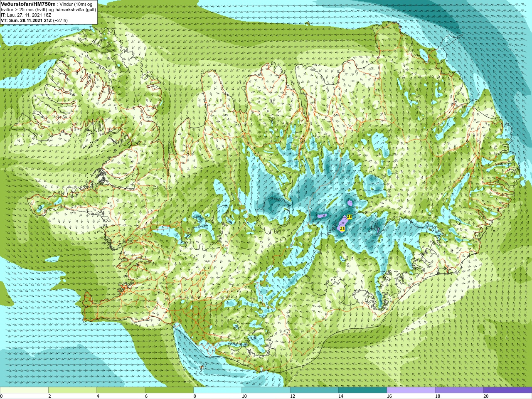Click the scale value 8 on colorbar
This screenshot has height=399, width=532.
tap(195, 396)
